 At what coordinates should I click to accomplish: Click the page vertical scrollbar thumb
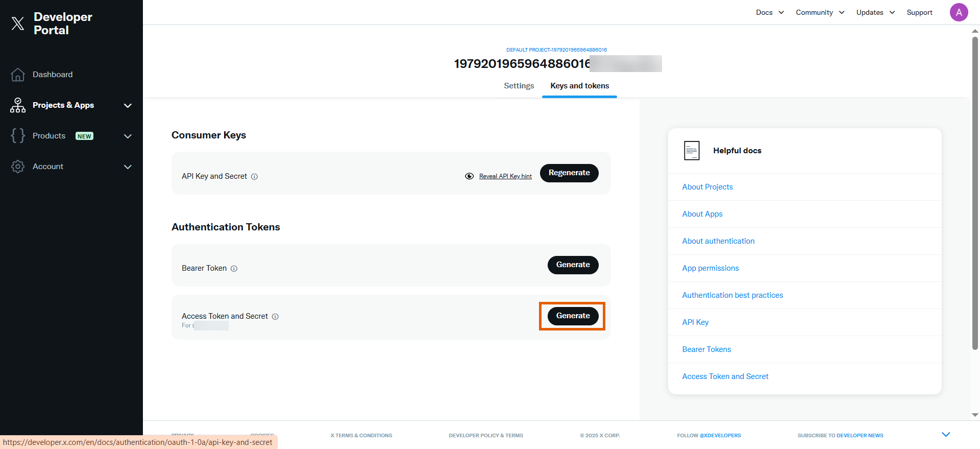click(x=975, y=193)
